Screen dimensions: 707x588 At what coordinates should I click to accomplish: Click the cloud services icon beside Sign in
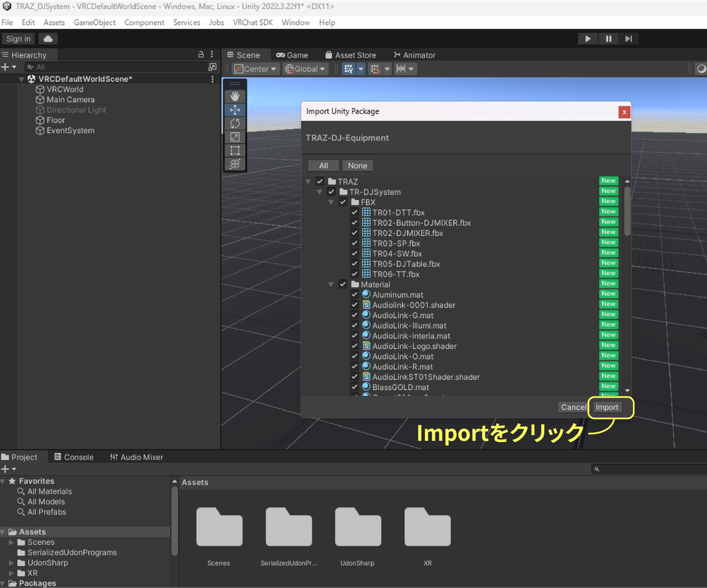point(47,38)
